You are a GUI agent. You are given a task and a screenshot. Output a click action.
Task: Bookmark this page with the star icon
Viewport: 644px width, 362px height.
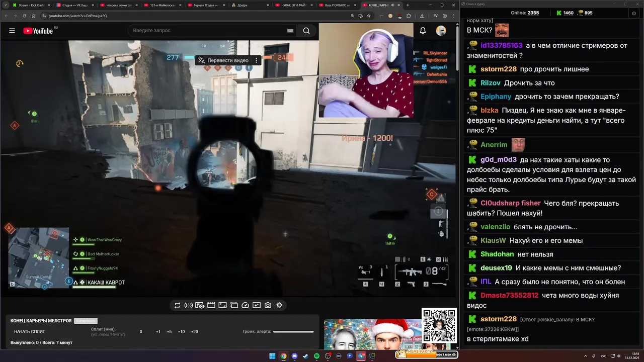click(x=369, y=16)
